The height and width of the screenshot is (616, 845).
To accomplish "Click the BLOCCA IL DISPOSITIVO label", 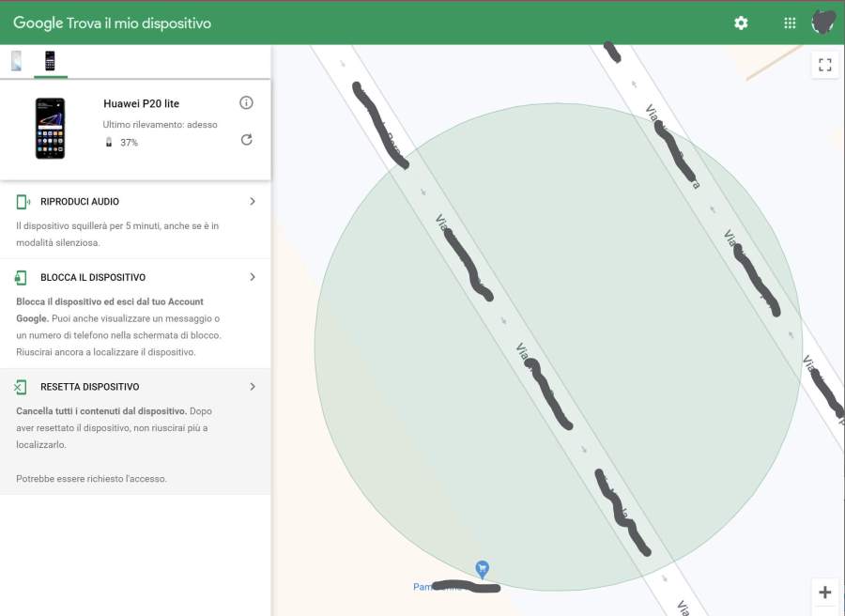I will point(93,278).
